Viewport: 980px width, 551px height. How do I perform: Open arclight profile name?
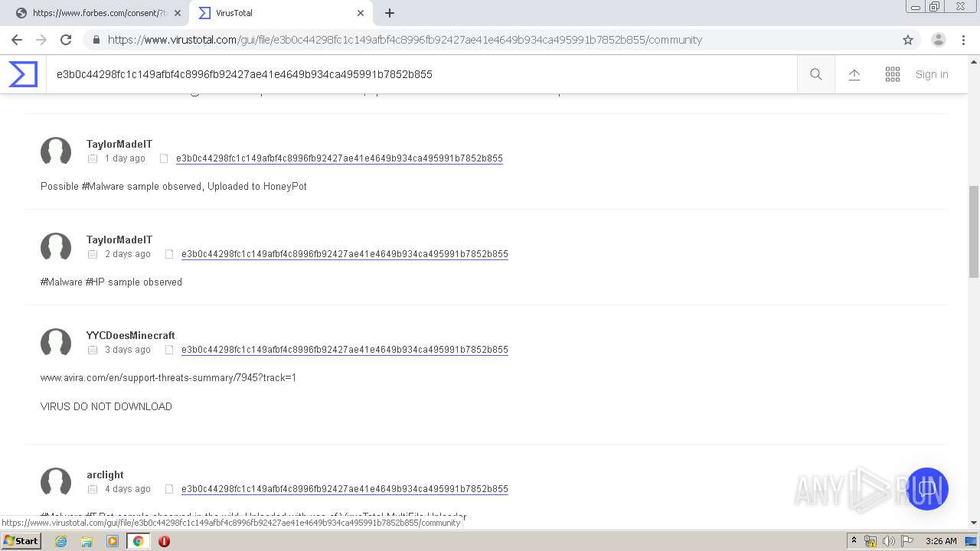[x=105, y=474]
